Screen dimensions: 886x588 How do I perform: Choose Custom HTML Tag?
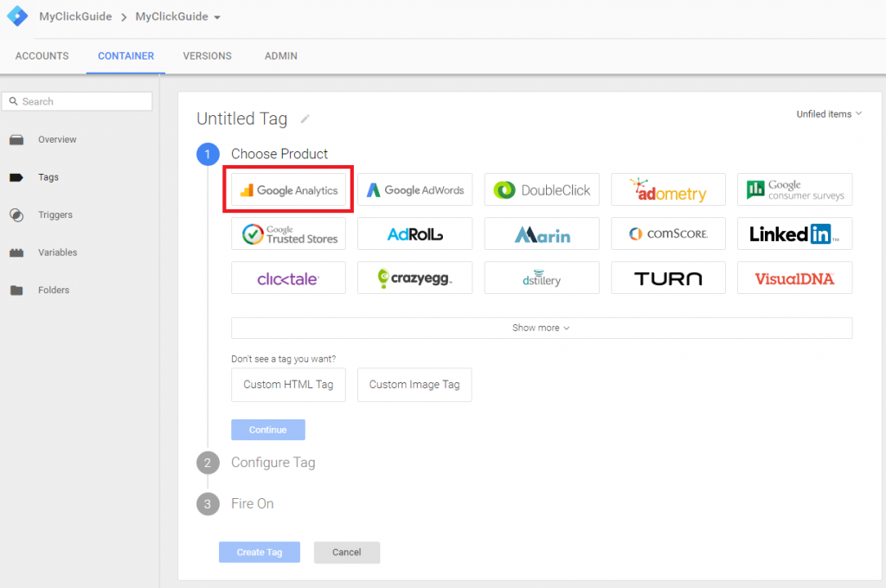(x=288, y=385)
